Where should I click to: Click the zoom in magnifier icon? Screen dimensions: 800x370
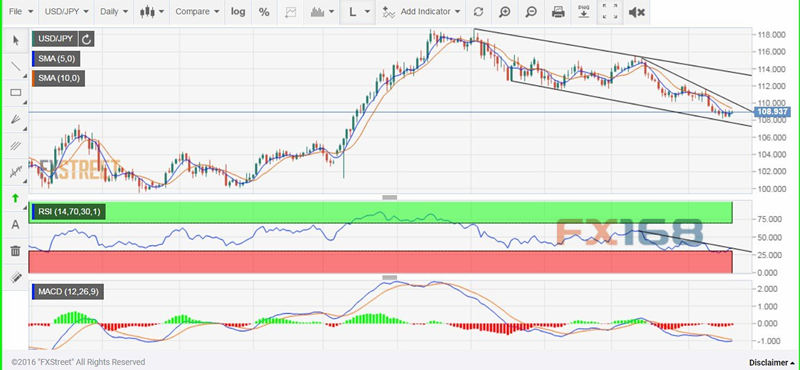pos(505,12)
